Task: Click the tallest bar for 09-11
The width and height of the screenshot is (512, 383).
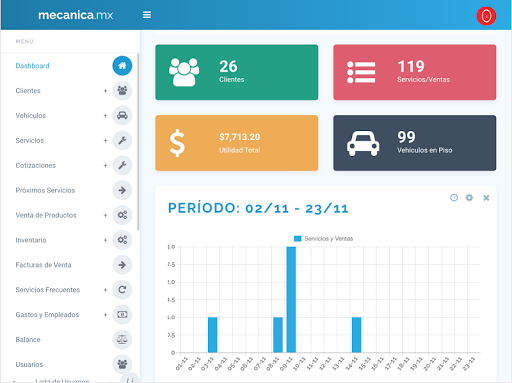Action: (x=291, y=299)
